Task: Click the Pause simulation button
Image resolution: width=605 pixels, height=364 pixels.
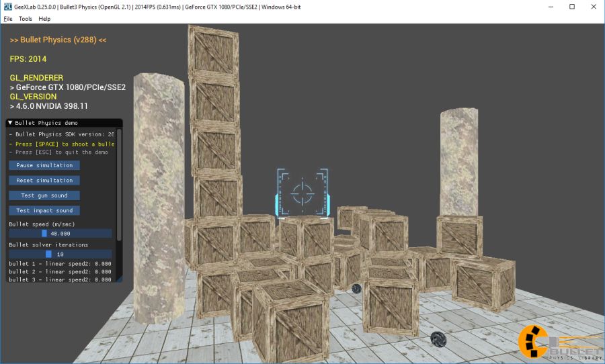Action: click(x=44, y=165)
